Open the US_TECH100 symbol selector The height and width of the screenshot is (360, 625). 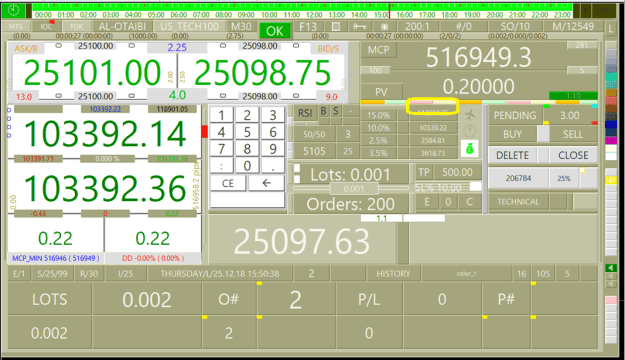click(189, 26)
